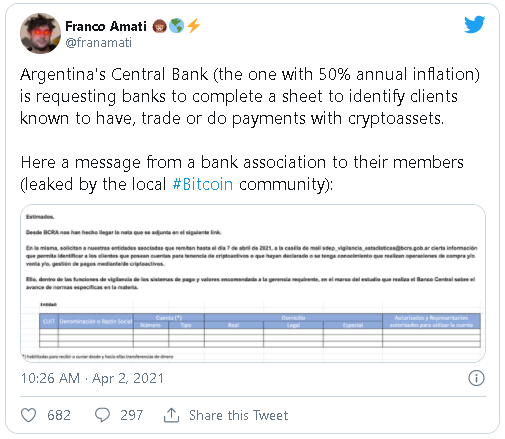The width and height of the screenshot is (505, 439).
Task: Like the tweet with the heart icon
Action: click(29, 415)
